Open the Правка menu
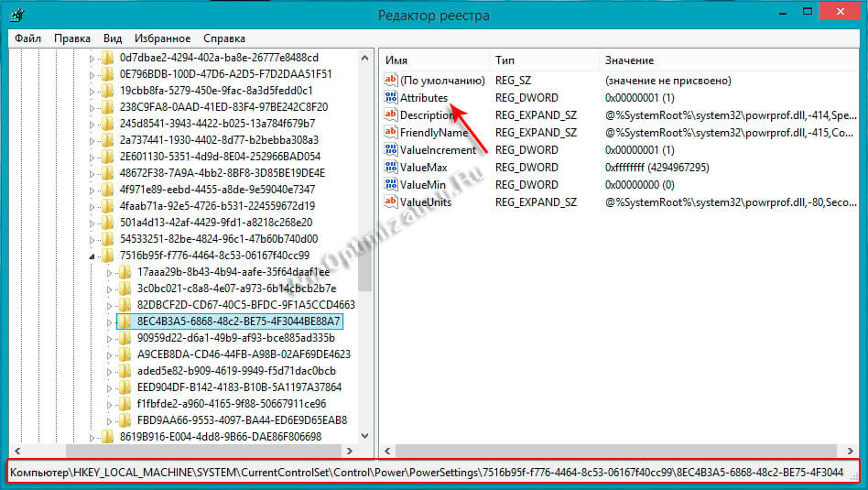The image size is (868, 490). (72, 38)
